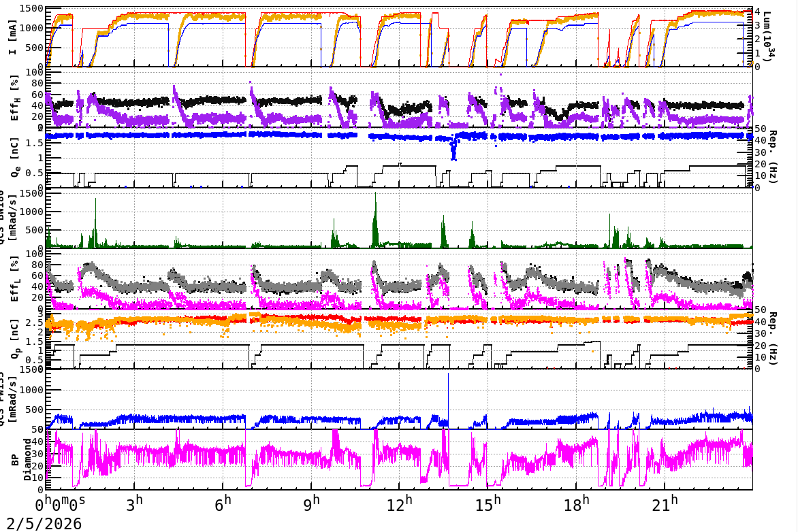This screenshot has height=532, width=798.
Task: Click Rep. (Hz) title beside Qe plot
Action: [x=773, y=156]
